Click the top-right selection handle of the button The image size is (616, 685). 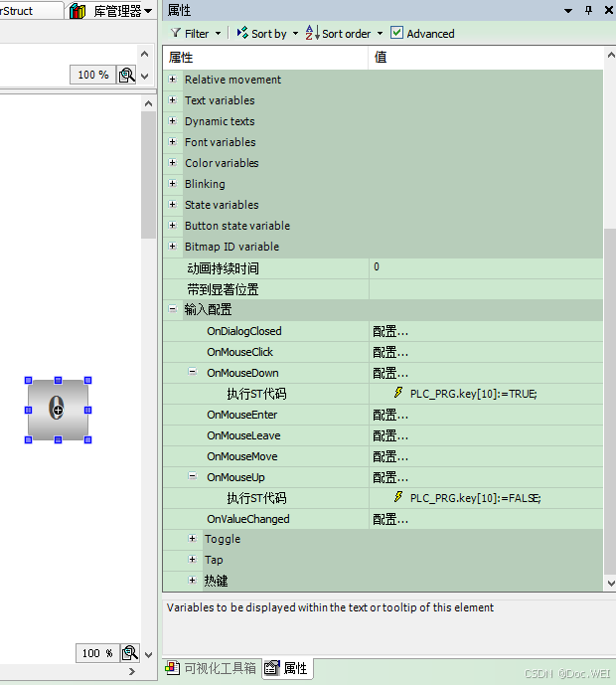coord(87,381)
